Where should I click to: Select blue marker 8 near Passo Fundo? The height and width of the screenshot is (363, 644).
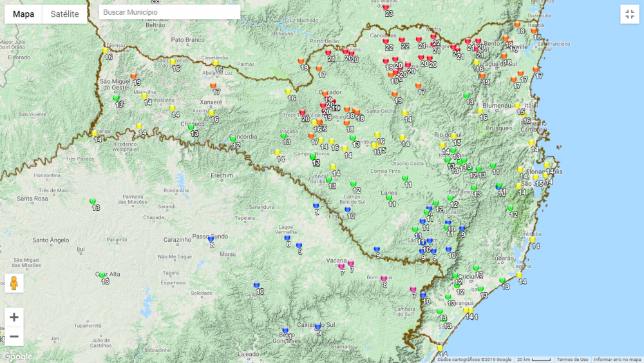pyautogui.click(x=211, y=239)
